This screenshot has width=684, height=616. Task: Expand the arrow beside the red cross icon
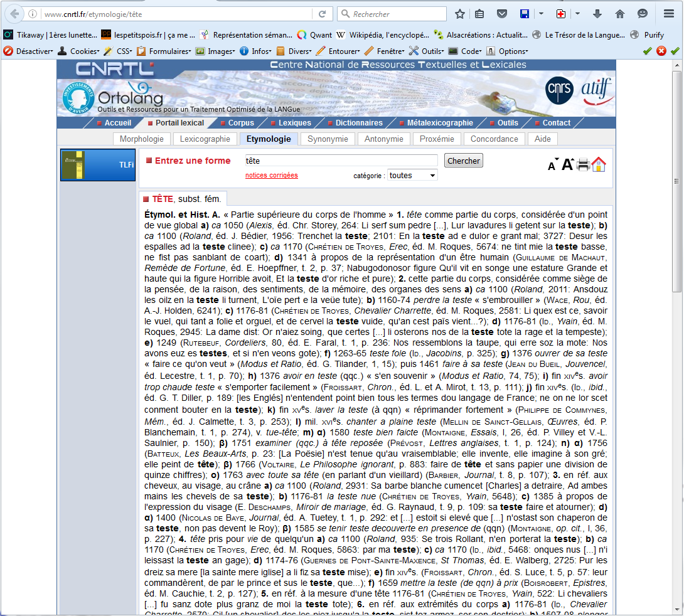(x=577, y=14)
